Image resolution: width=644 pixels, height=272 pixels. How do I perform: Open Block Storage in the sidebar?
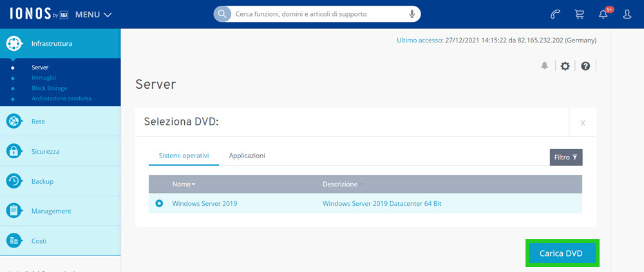pyautogui.click(x=49, y=88)
